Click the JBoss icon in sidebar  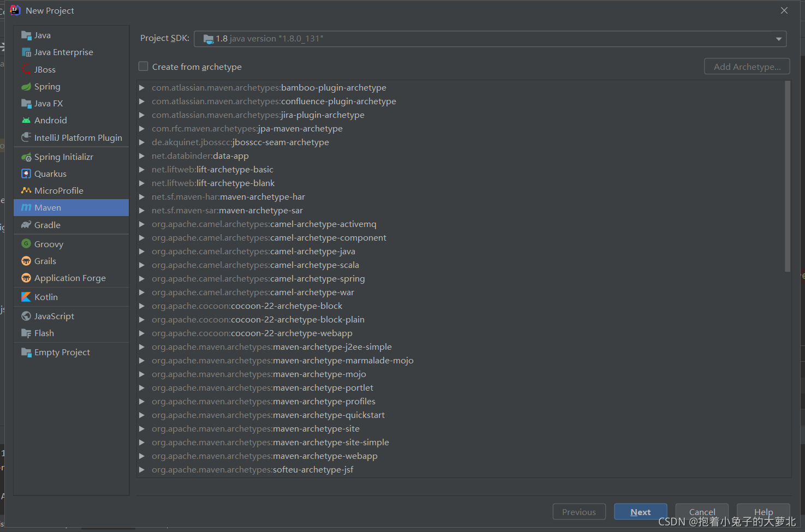click(x=26, y=69)
